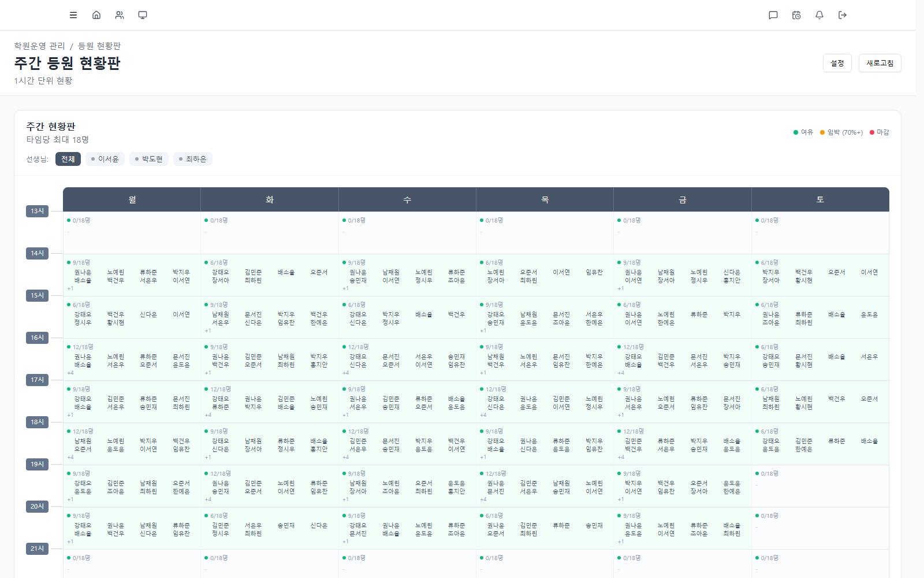Click the 금 day column header
Viewport: 924px width, 578px height.
[683, 199]
